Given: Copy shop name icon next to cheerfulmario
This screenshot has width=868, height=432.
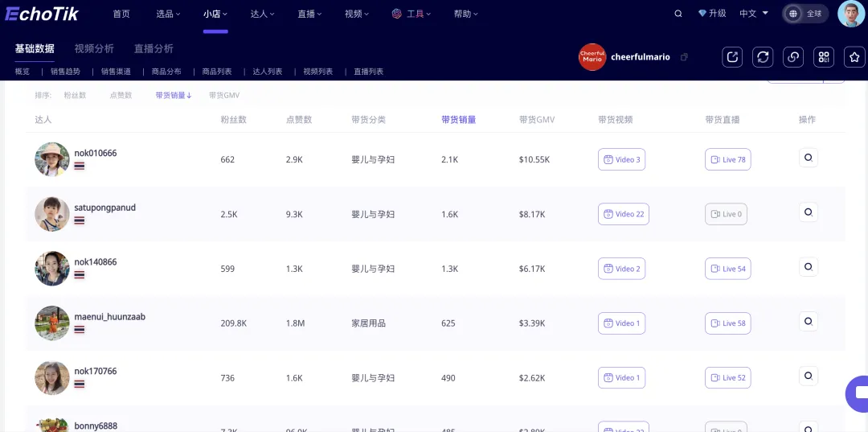Looking at the screenshot, I should (x=684, y=57).
